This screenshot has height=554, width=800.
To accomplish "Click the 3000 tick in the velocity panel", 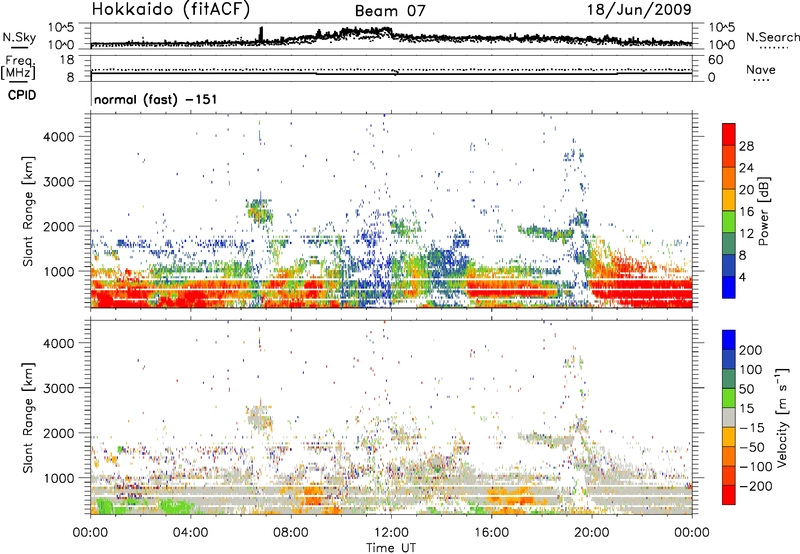I will point(59,388).
